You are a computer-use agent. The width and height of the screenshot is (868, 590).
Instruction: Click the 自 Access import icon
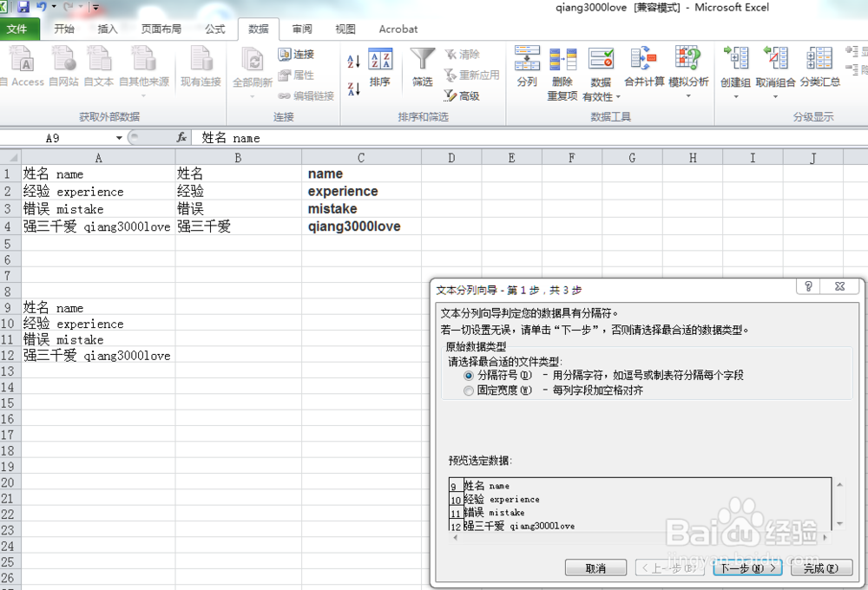click(x=21, y=67)
